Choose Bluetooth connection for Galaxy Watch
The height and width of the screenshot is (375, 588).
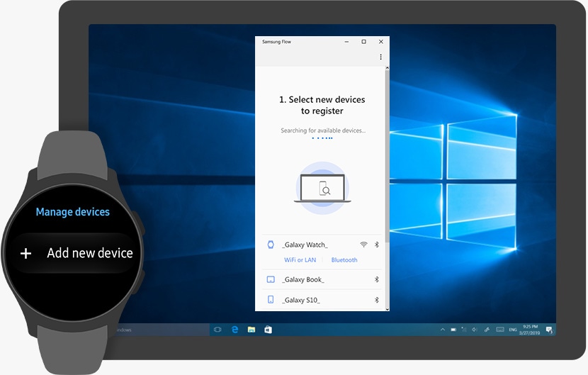(x=344, y=260)
